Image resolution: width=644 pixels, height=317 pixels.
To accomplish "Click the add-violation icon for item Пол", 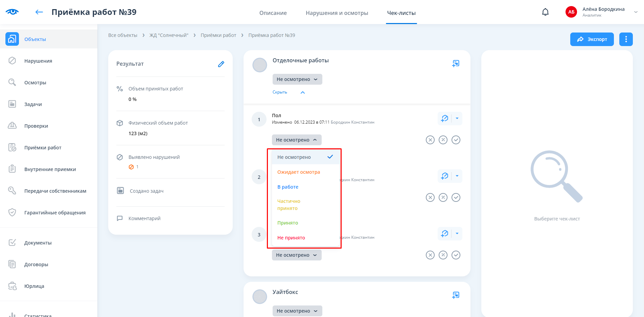I will tap(444, 119).
